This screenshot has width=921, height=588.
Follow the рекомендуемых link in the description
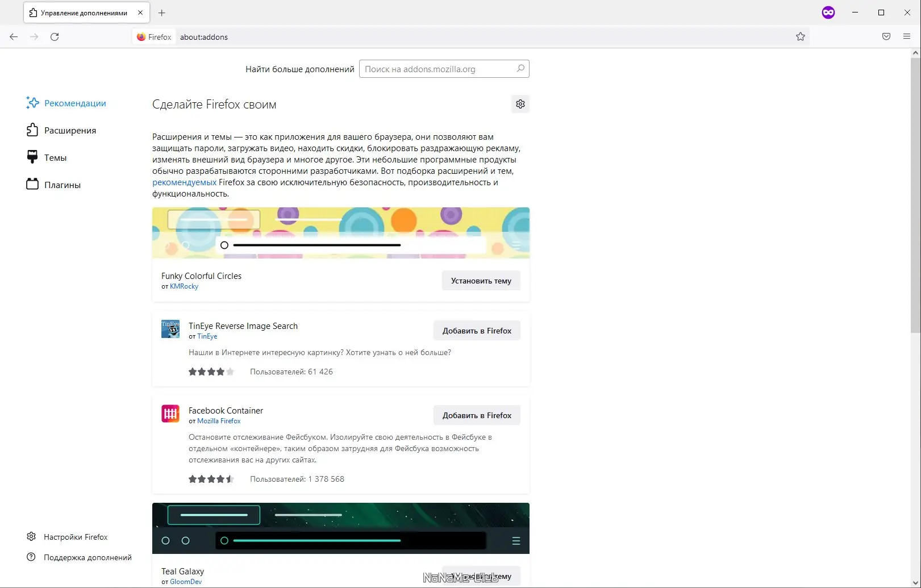coord(184,182)
